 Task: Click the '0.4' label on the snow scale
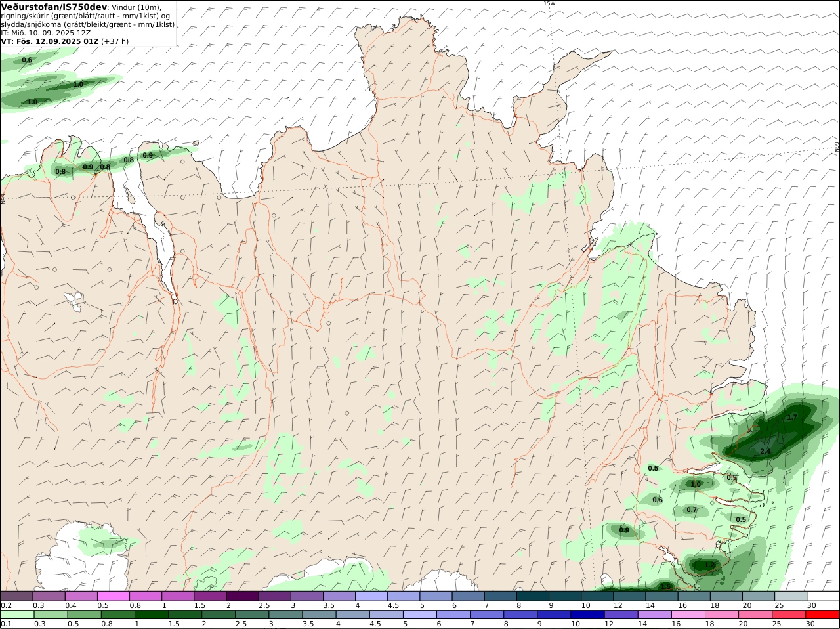click(x=70, y=605)
